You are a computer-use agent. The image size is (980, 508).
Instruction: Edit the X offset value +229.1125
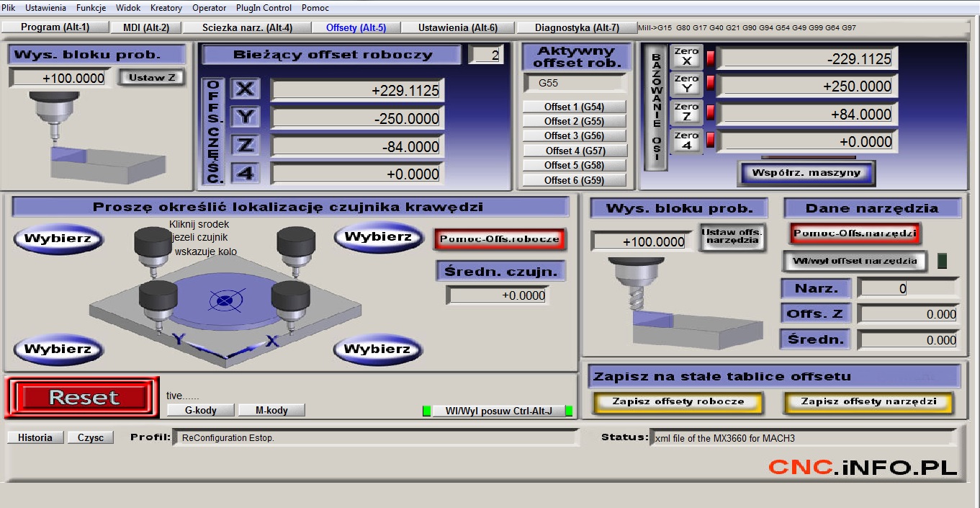point(357,92)
